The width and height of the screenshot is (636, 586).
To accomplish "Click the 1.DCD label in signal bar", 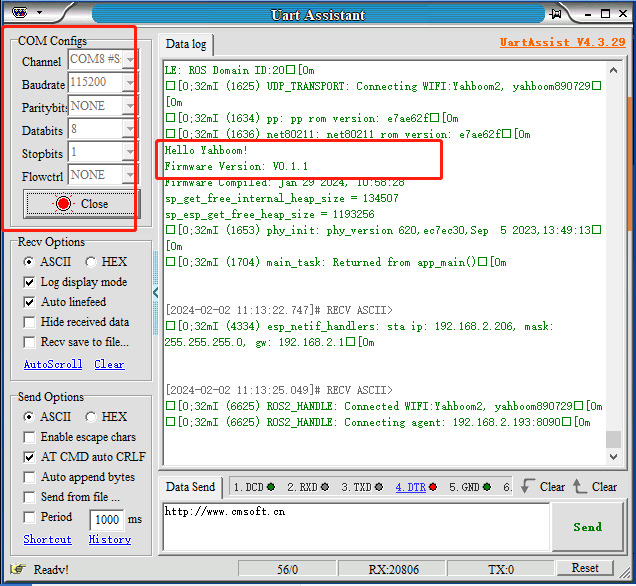I will (x=249, y=487).
